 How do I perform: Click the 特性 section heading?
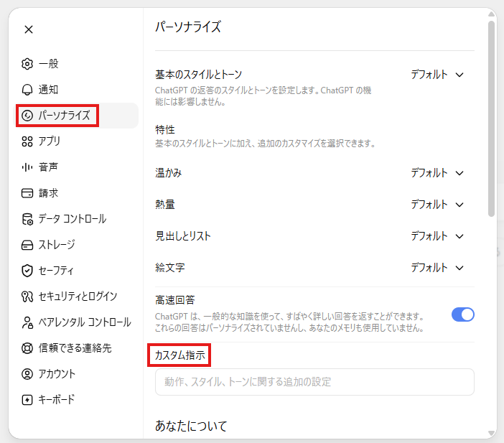point(165,130)
